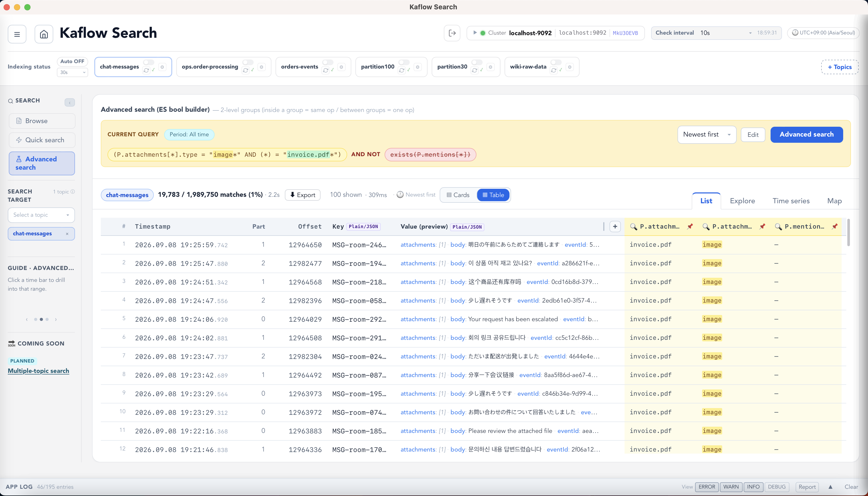The image size is (868, 496).
Task: Select Advanced search in sidebar
Action: (42, 163)
